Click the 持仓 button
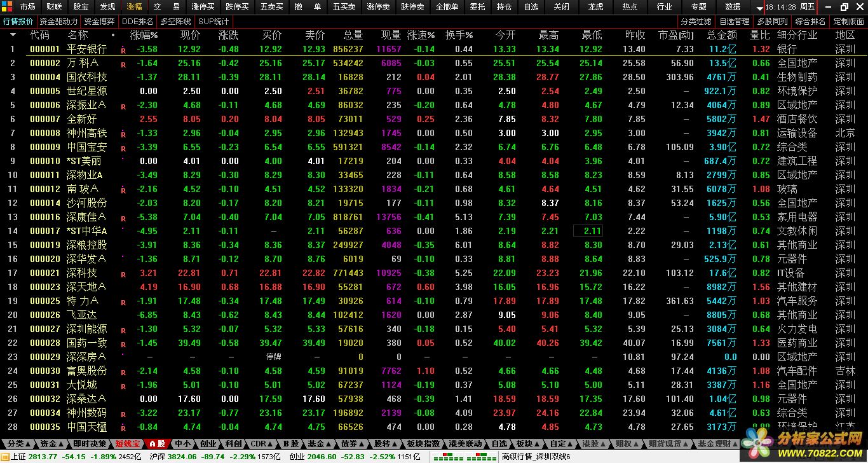Viewport: 868px width, 463px height. tap(504, 7)
